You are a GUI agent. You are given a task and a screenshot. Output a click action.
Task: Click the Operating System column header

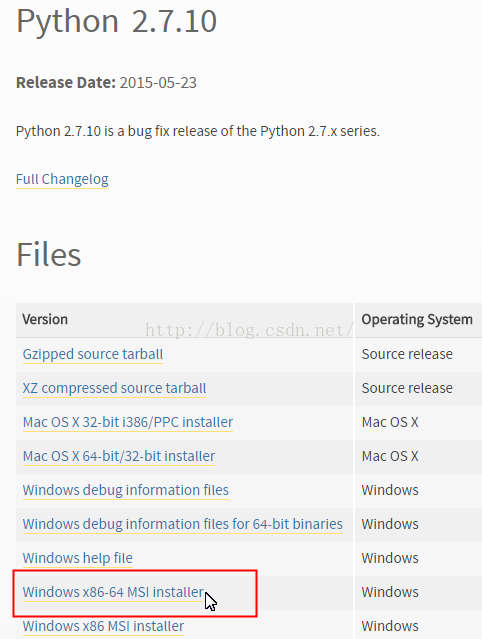tap(417, 319)
